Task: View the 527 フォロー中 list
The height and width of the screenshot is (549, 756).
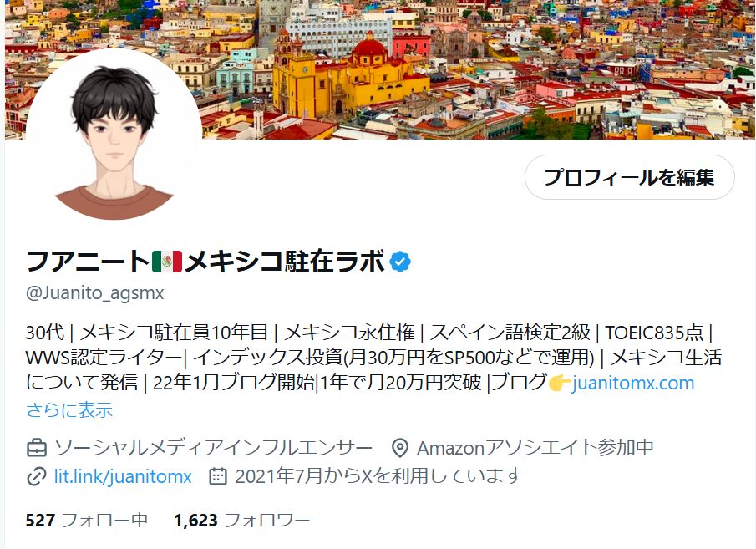Action: 87,521
